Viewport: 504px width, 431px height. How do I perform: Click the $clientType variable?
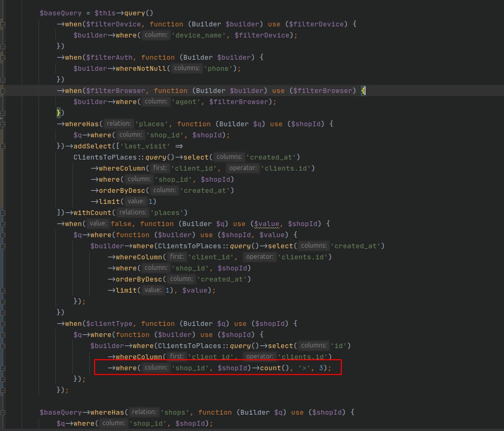click(x=109, y=324)
